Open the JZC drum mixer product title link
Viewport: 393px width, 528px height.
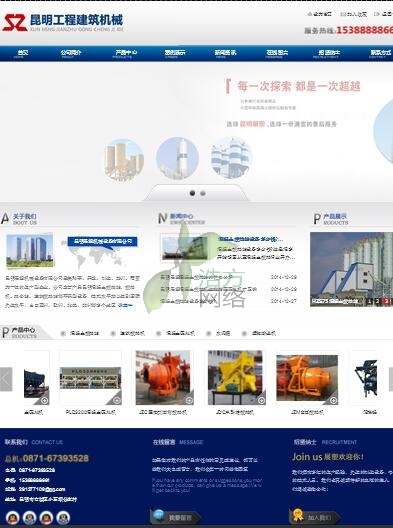[x=163, y=412]
